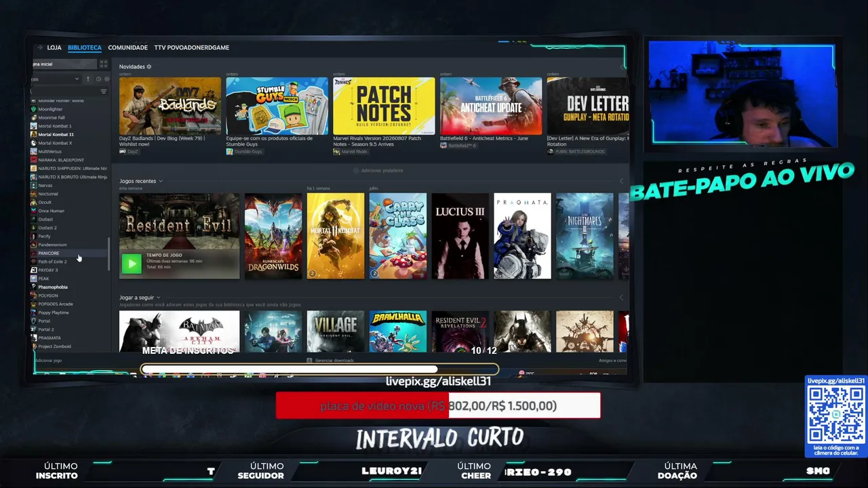Open the Carry The Glass game cover

pos(398,236)
